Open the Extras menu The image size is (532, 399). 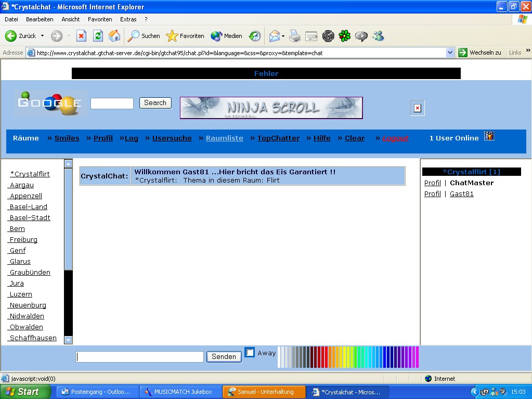pyautogui.click(x=128, y=19)
